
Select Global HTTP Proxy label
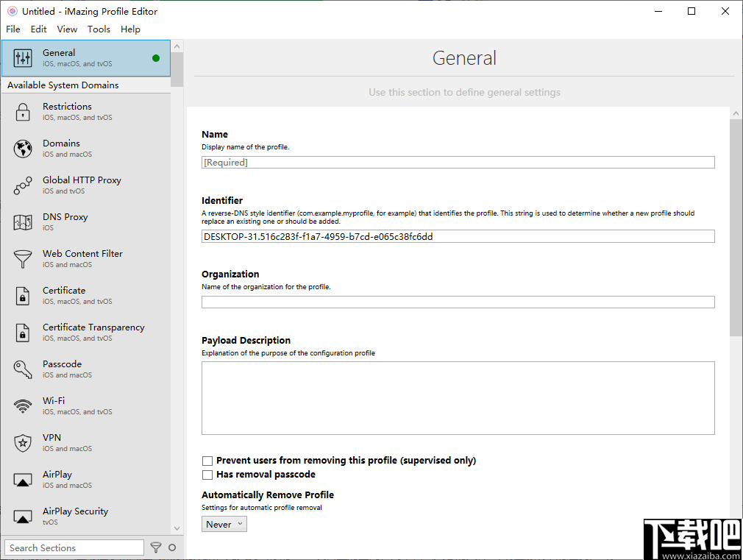tap(82, 180)
